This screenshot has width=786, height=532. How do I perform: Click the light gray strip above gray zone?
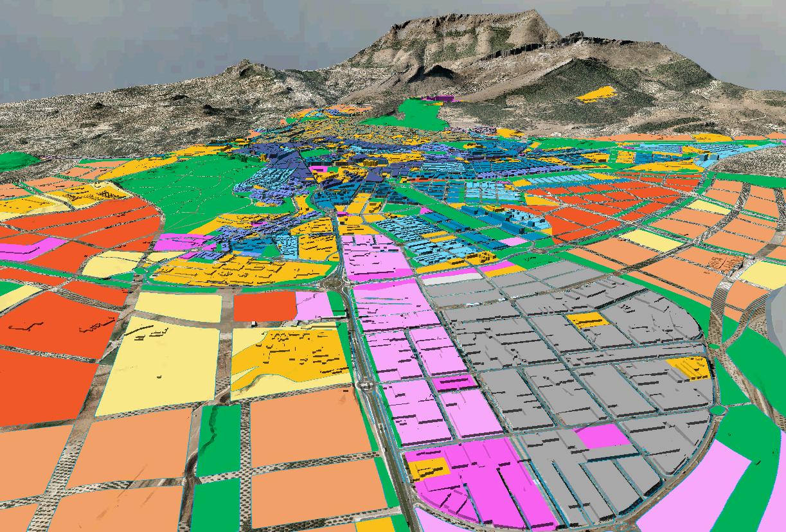tap(451, 279)
